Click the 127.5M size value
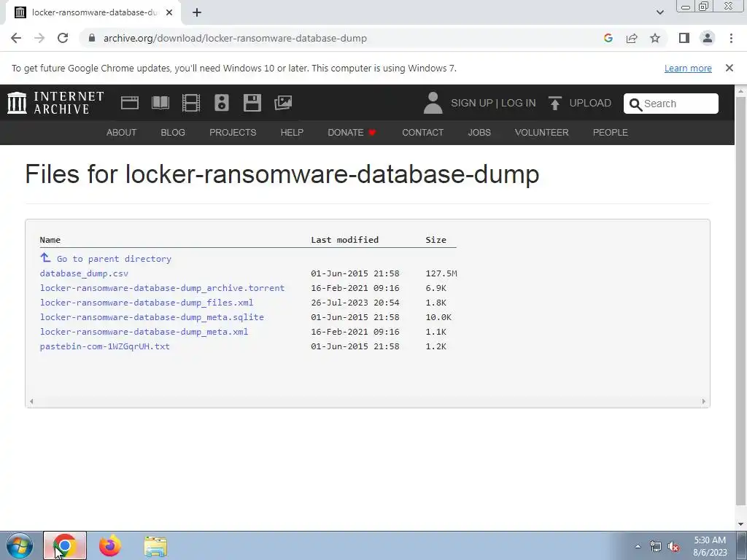The image size is (747, 560). pyautogui.click(x=441, y=273)
